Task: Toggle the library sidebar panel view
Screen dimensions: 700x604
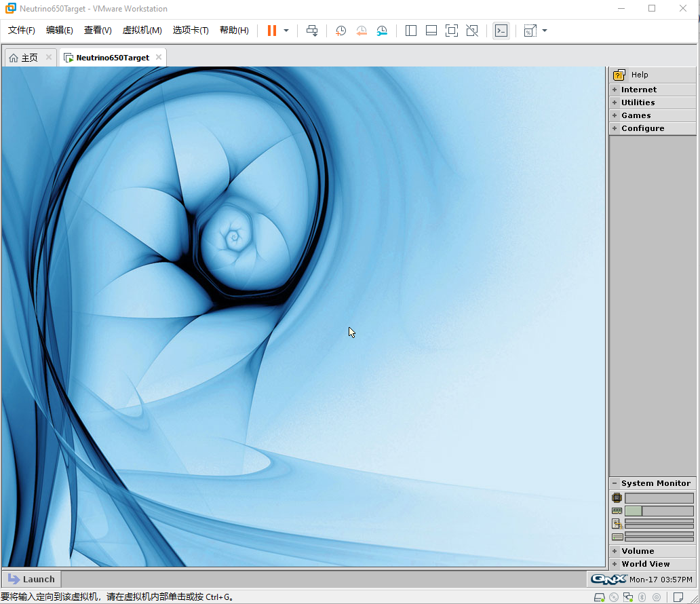Action: coord(411,31)
